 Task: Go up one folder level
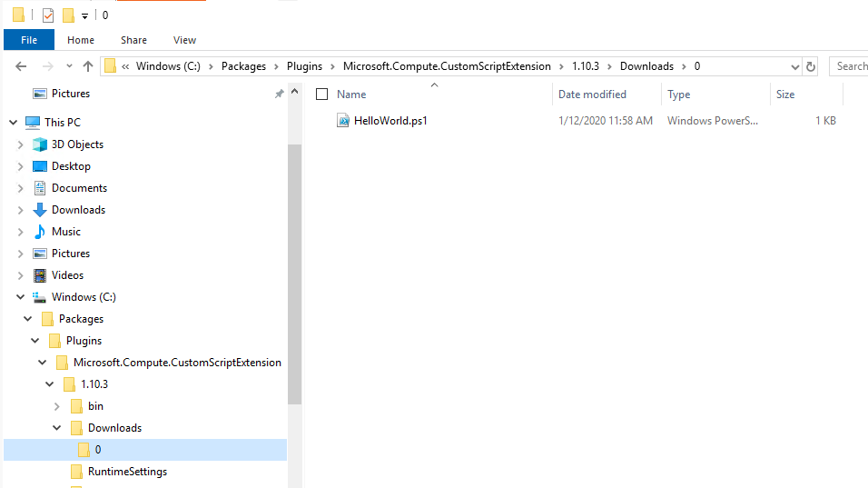pos(88,66)
